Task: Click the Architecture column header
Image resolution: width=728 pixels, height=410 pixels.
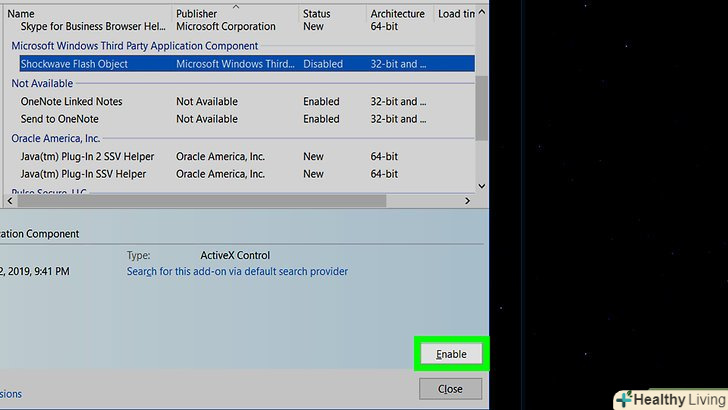Action: pos(397,14)
